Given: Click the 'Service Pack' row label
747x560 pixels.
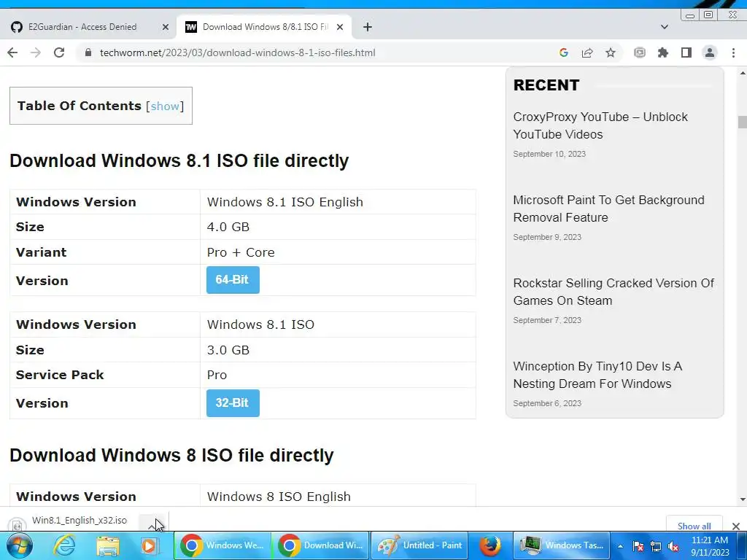Looking at the screenshot, I should 60,376.
